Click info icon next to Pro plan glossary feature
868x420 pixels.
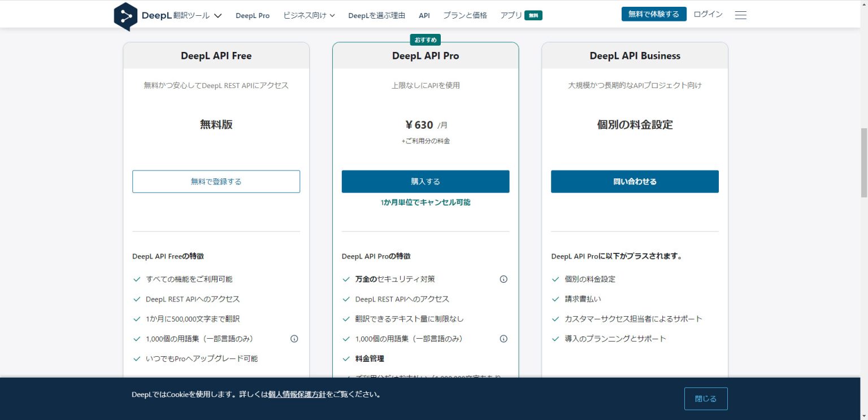(x=503, y=339)
